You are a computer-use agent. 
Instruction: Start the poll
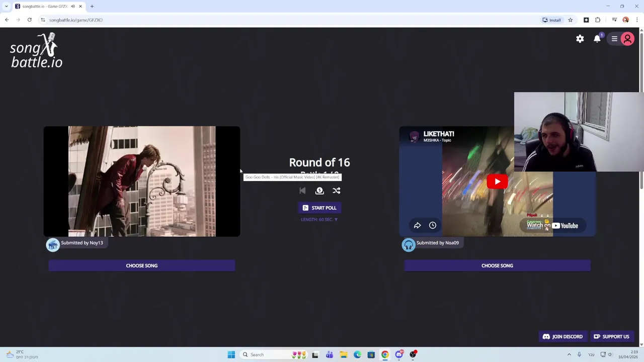pos(319,208)
